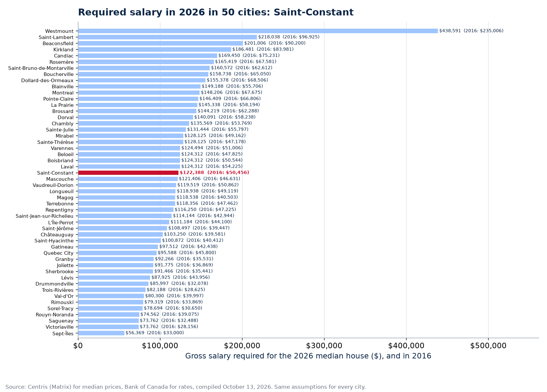Screen dimensions: 547x392
Task: Click the $500,000 x-axis tick label
Action: click(x=488, y=346)
